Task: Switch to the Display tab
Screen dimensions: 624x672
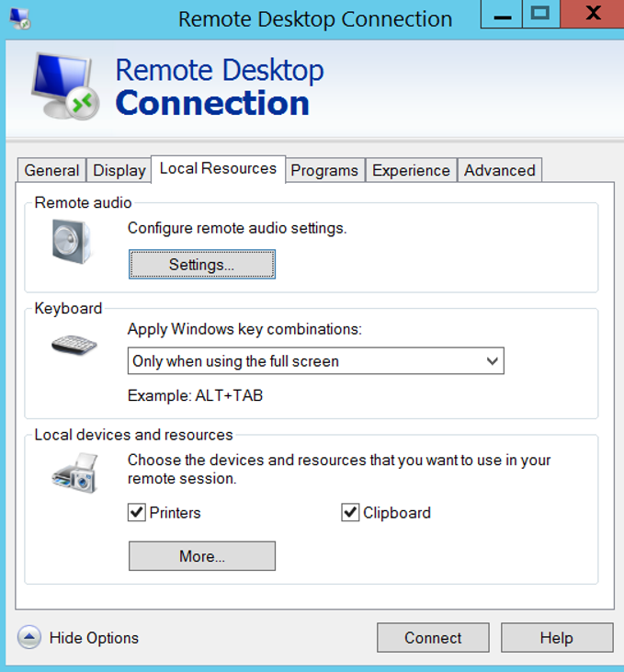Action: pos(119,170)
